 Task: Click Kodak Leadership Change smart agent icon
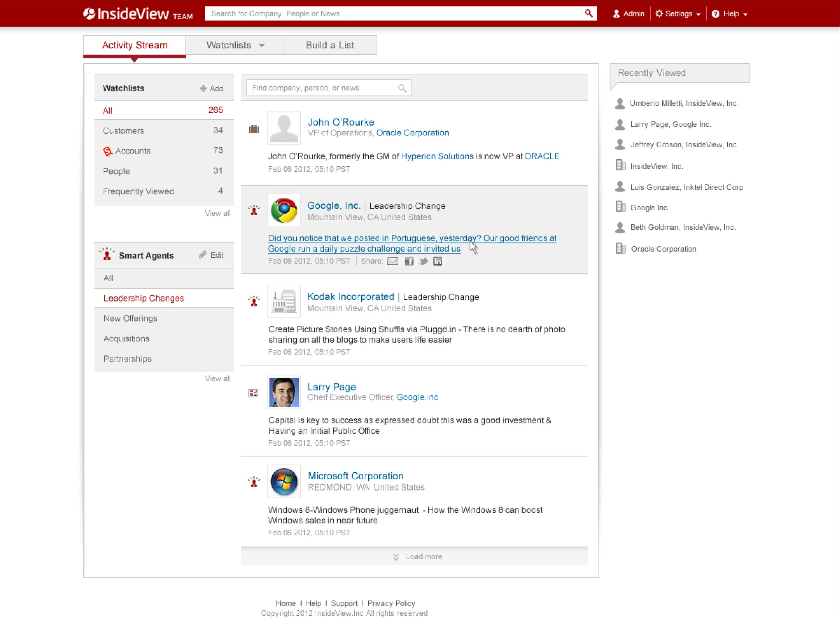(254, 301)
